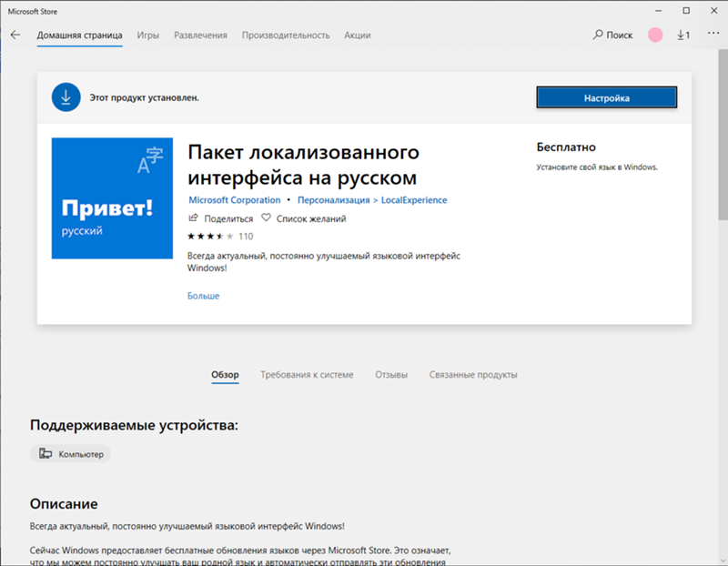Click the Настройка button

click(x=607, y=97)
